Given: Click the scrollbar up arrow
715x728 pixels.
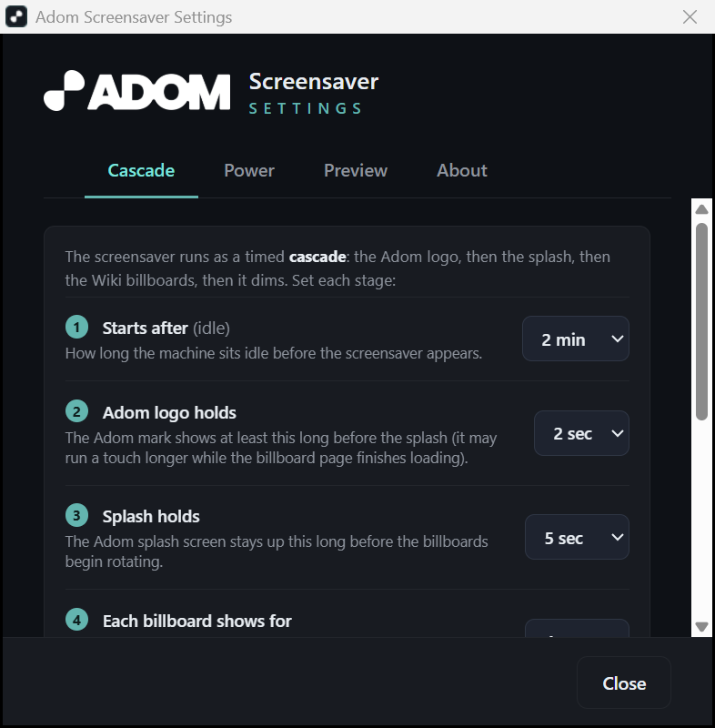Looking at the screenshot, I should pyautogui.click(x=701, y=209).
